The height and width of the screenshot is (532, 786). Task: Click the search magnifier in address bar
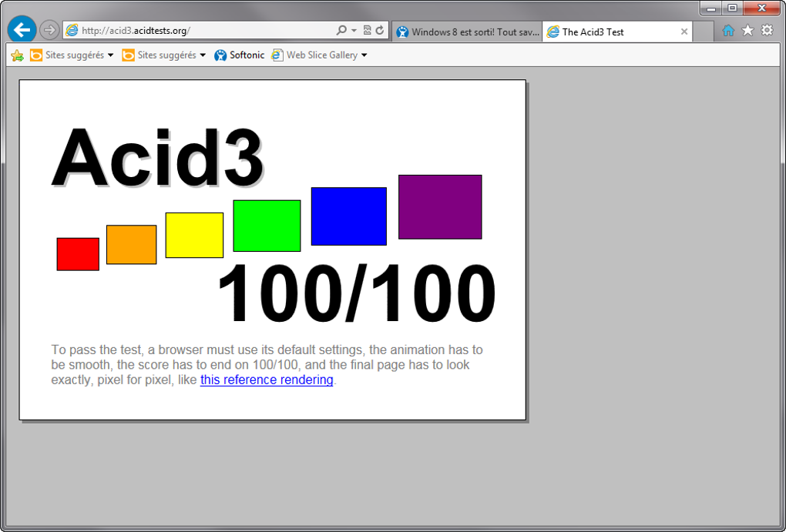pyautogui.click(x=341, y=31)
